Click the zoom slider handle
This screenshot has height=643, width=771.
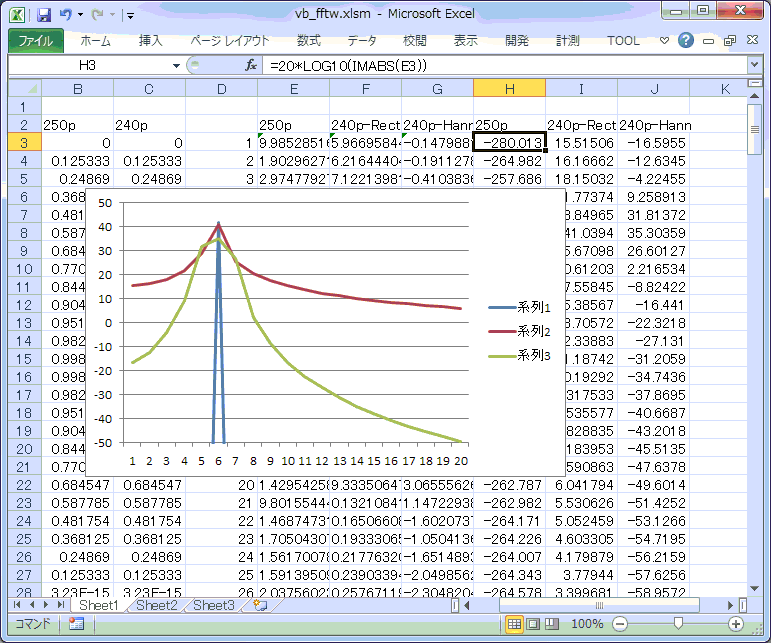pos(678,624)
